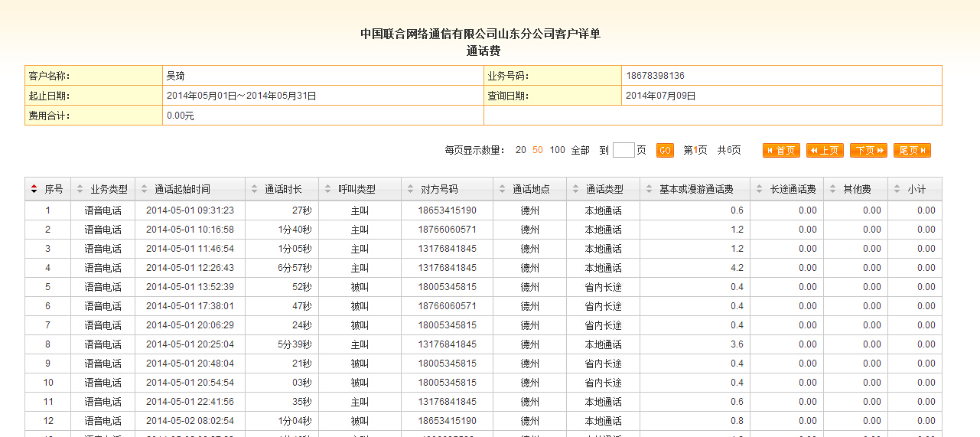Viewport: 980px width, 437px height.
Task: Select 50 records per page option
Action: click(x=538, y=151)
